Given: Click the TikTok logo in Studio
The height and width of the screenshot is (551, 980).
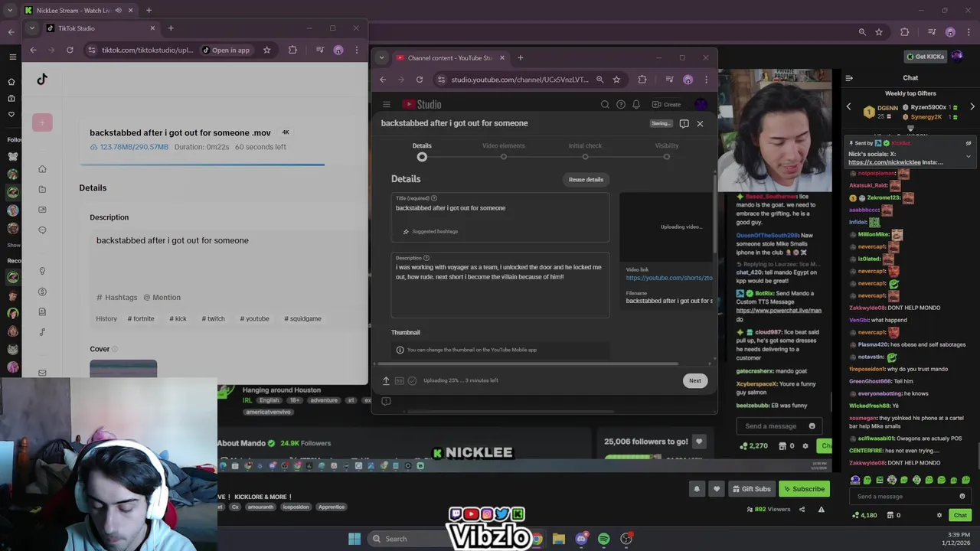Looking at the screenshot, I should coord(42,80).
